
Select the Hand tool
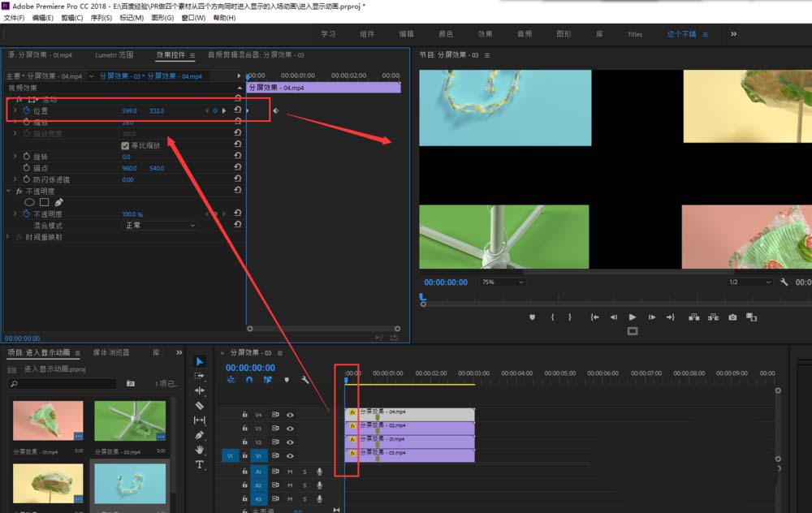200,450
